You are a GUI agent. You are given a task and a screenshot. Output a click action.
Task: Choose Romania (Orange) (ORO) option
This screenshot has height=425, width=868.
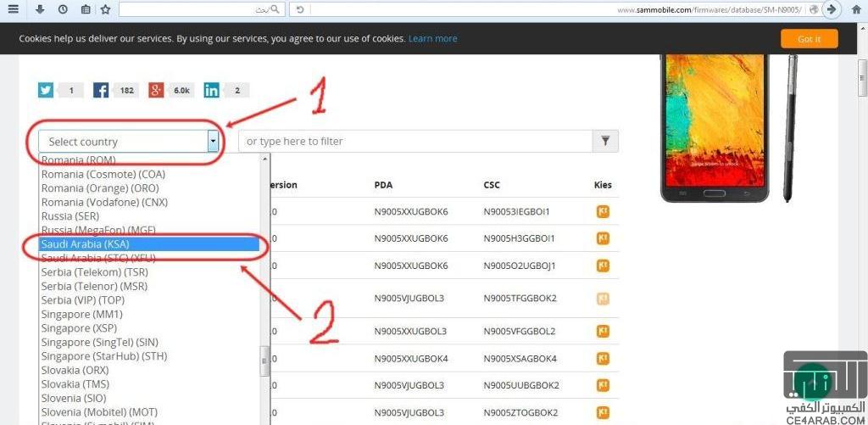click(149, 187)
